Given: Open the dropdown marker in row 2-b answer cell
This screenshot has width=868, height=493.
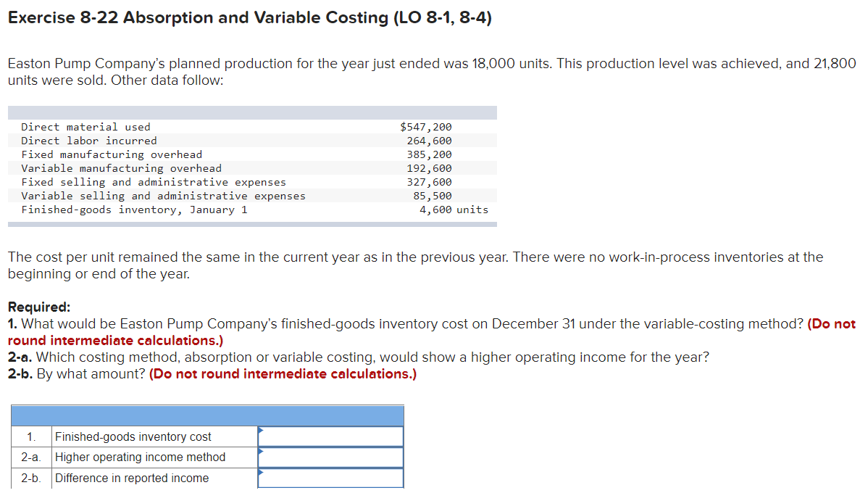Looking at the screenshot, I should [x=261, y=473].
